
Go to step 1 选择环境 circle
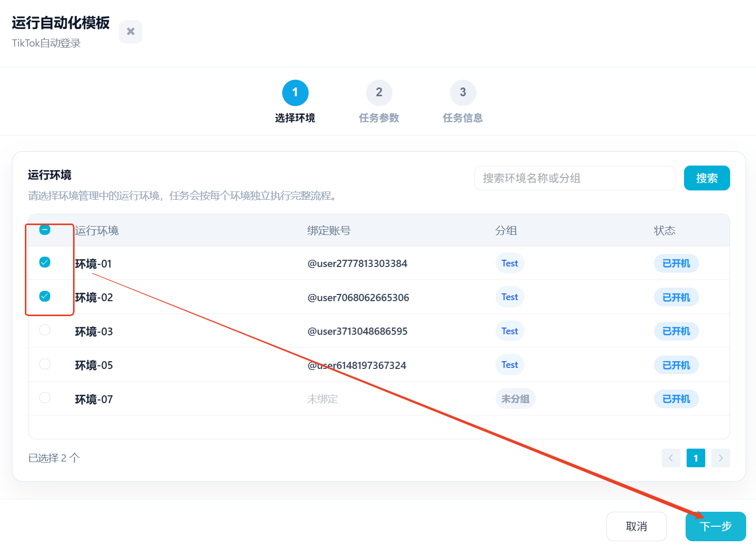295,93
